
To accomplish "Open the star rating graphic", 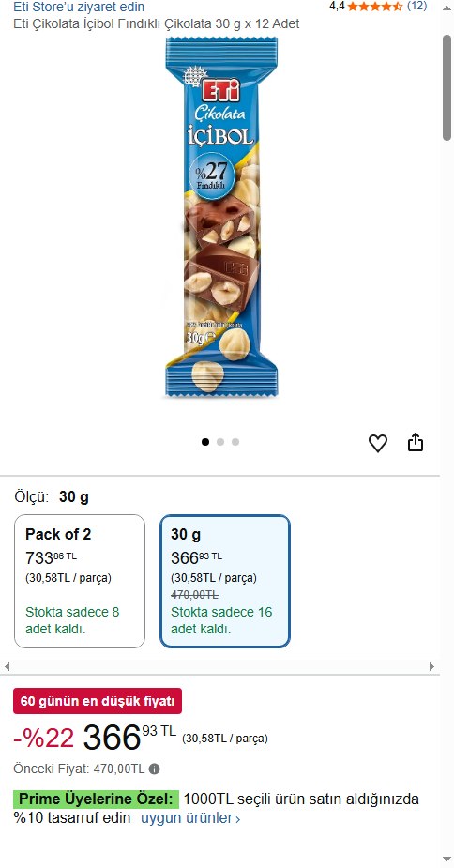I will (x=375, y=7).
